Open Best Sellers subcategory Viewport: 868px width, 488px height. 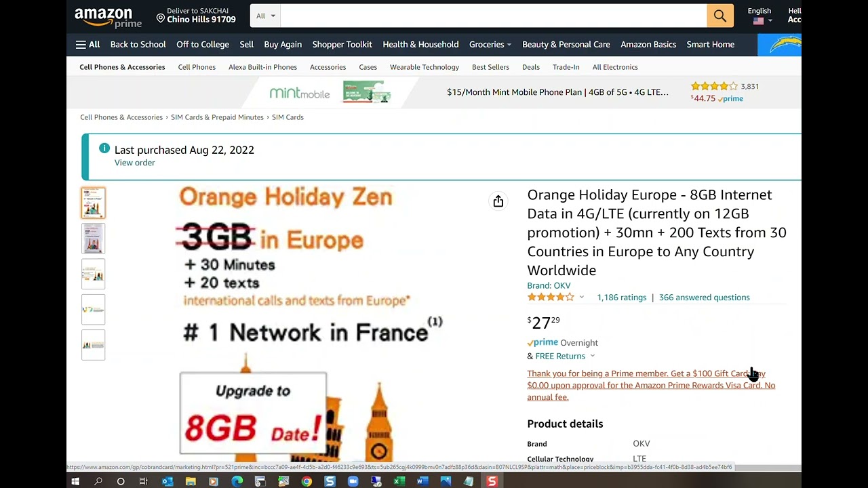490,67
